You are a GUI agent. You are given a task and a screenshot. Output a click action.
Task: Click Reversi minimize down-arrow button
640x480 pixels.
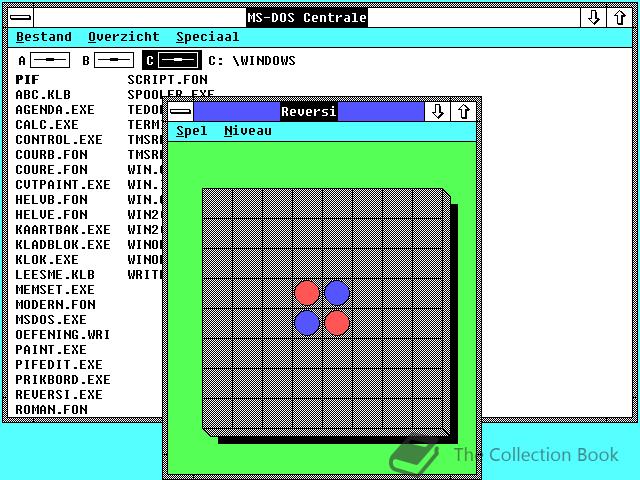pyautogui.click(x=437, y=111)
